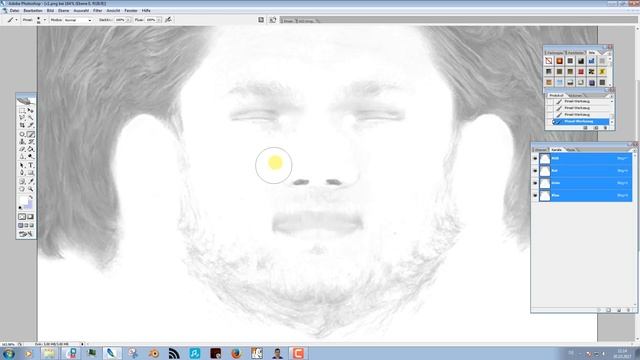The width and height of the screenshot is (640, 360).
Task: Select the History Brush tool
Action: coord(31,142)
